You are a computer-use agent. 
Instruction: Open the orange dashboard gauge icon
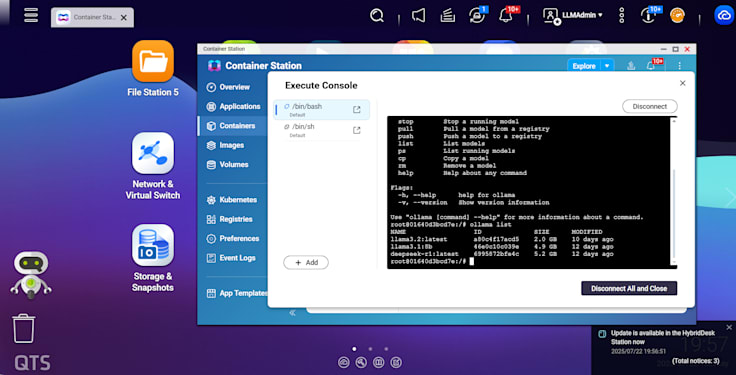(x=677, y=15)
